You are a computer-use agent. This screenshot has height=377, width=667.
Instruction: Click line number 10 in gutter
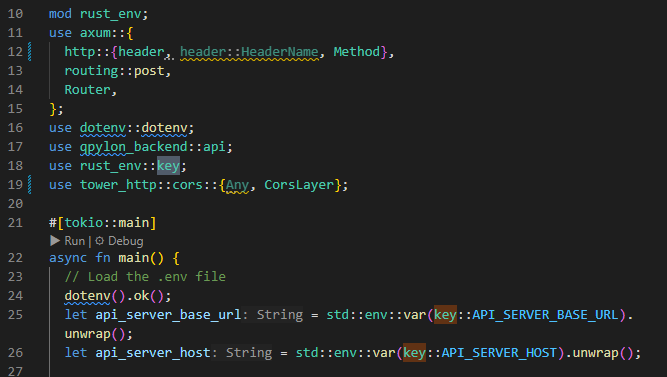point(15,14)
